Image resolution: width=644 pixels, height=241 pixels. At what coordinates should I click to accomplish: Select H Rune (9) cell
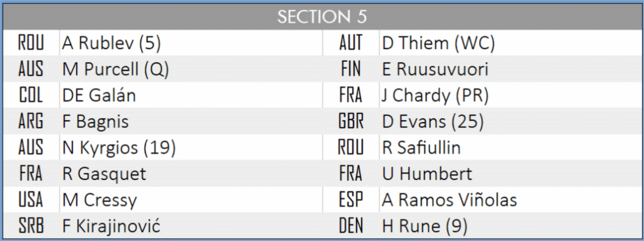click(425, 226)
